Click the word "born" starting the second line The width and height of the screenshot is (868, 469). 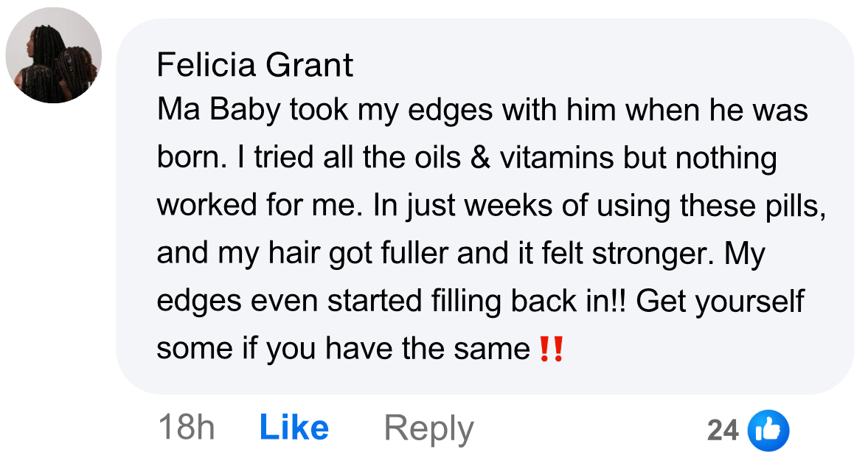click(x=187, y=158)
